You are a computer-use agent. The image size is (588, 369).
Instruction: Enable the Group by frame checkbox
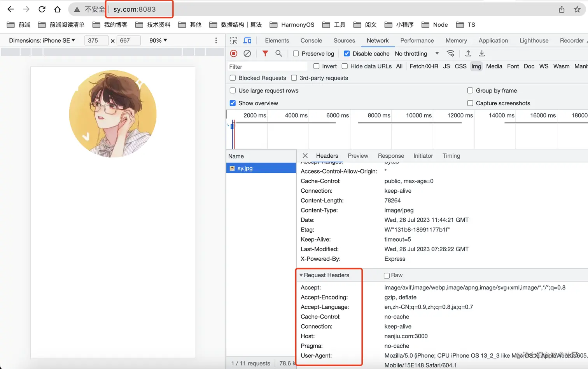tap(470, 91)
